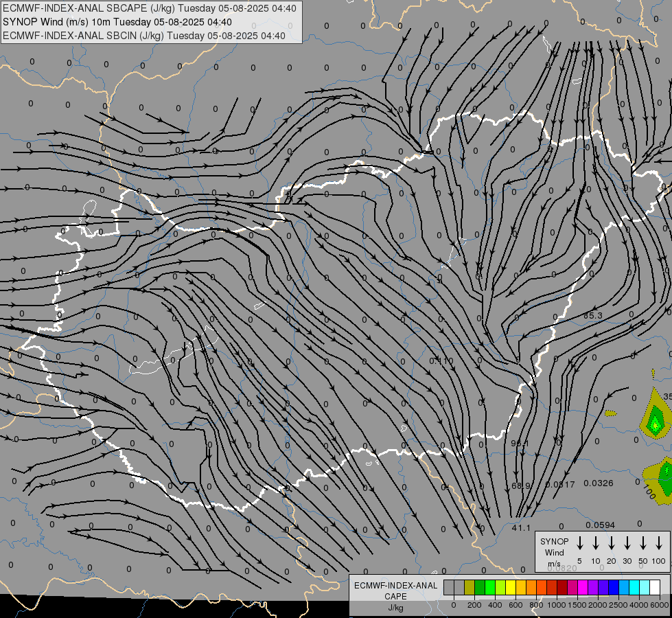Viewport: 672px width, 618px height.
Task: Choose the dark blue CAPE legend swatch
Action: click(613, 588)
